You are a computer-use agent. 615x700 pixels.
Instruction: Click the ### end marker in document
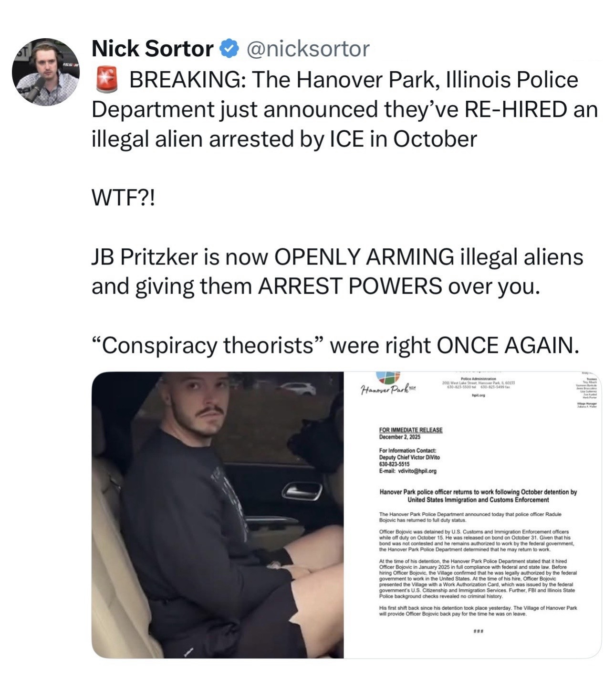point(478,631)
